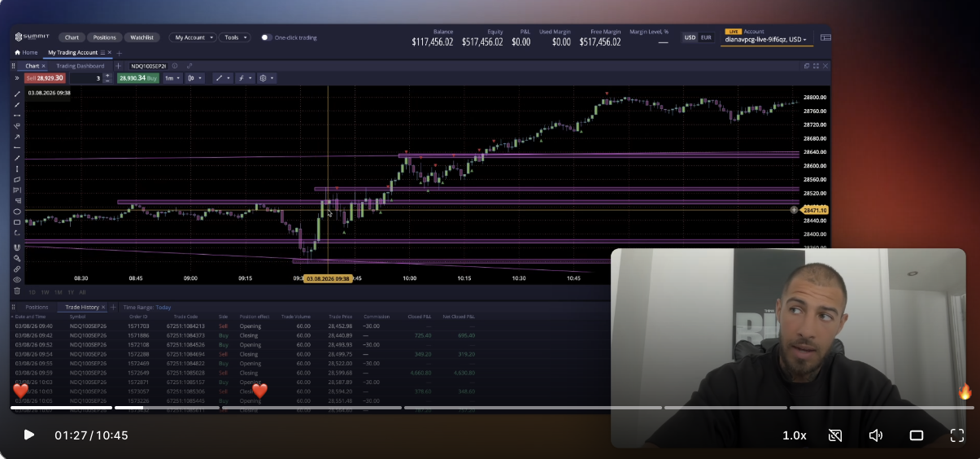Viewport: 980px width, 459px height.
Task: Click the Chart button in top bar
Action: click(x=72, y=37)
